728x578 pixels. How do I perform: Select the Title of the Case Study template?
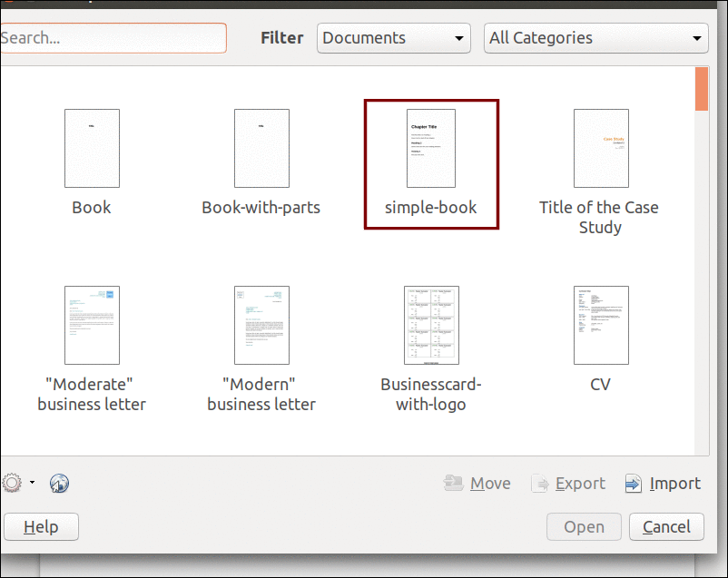600,148
